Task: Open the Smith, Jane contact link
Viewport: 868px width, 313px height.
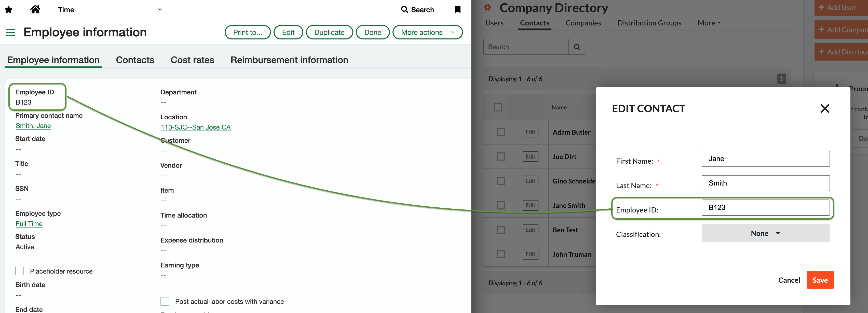Action: 33,126
